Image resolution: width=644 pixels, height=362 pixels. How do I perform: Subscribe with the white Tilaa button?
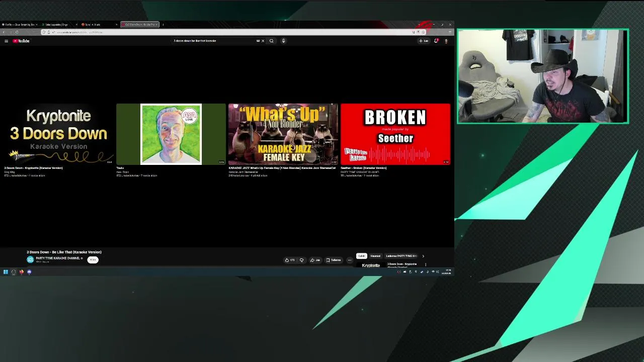pyautogui.click(x=93, y=260)
